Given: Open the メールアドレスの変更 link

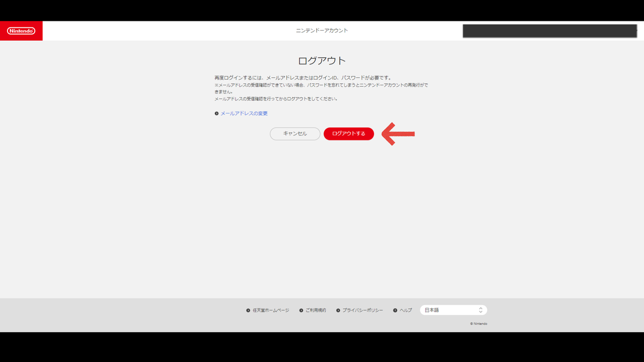Looking at the screenshot, I should click(244, 114).
